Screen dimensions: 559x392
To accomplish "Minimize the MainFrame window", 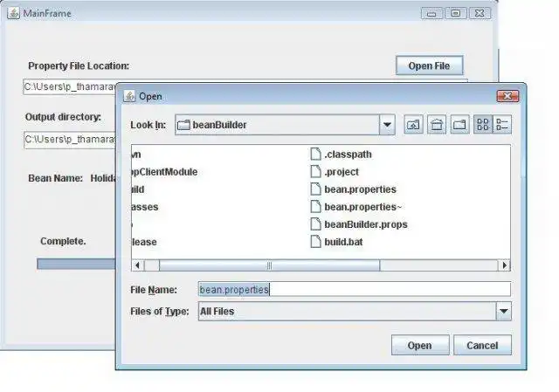I will [431, 14].
